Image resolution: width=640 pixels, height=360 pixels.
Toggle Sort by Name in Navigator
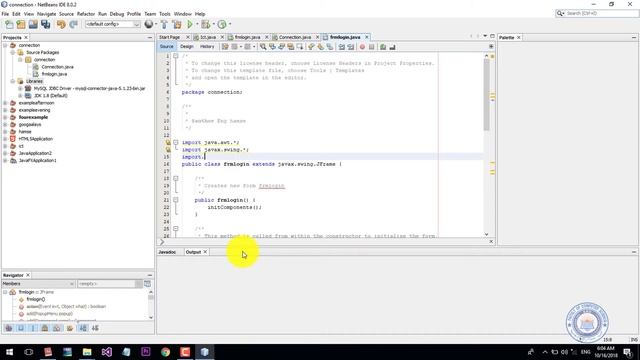tap(83, 328)
